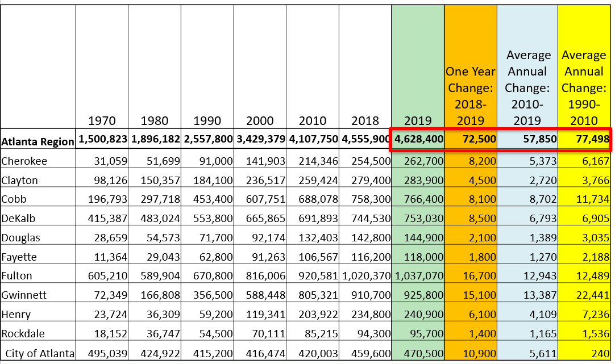Screen dimensions: 615x364
Task: Click Average Annual Change 1990-2010 header
Action: point(584,87)
